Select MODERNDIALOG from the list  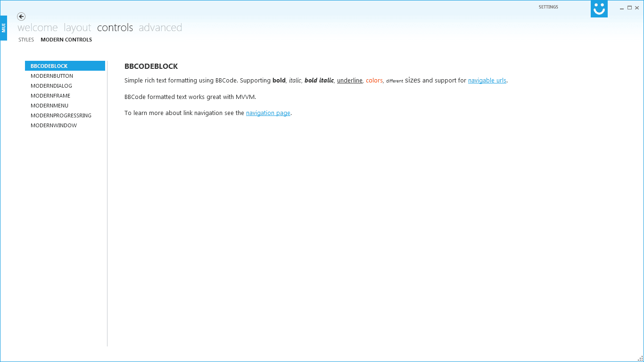pyautogui.click(x=51, y=85)
